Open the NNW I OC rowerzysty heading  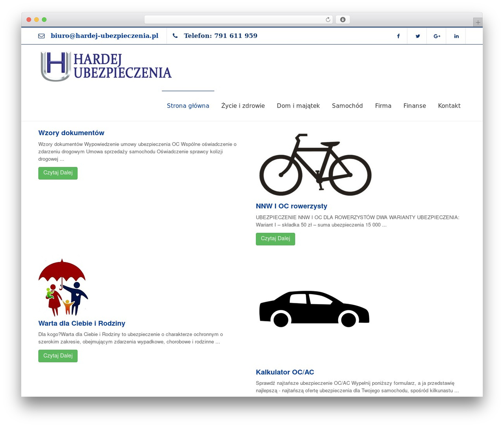click(291, 206)
